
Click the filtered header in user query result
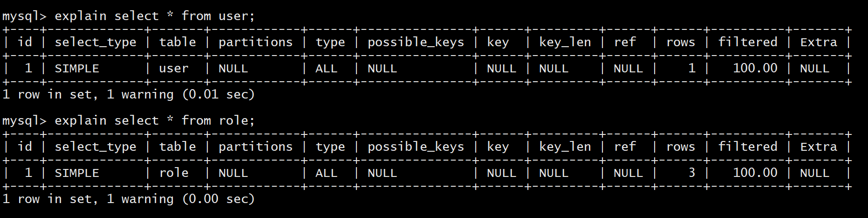pos(748,42)
